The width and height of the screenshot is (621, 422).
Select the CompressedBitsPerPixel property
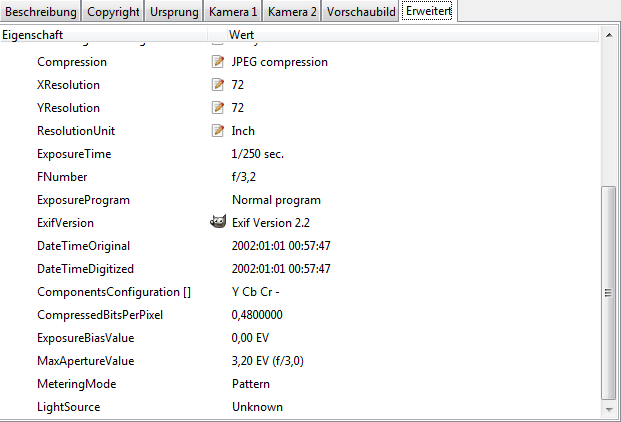[100, 315]
